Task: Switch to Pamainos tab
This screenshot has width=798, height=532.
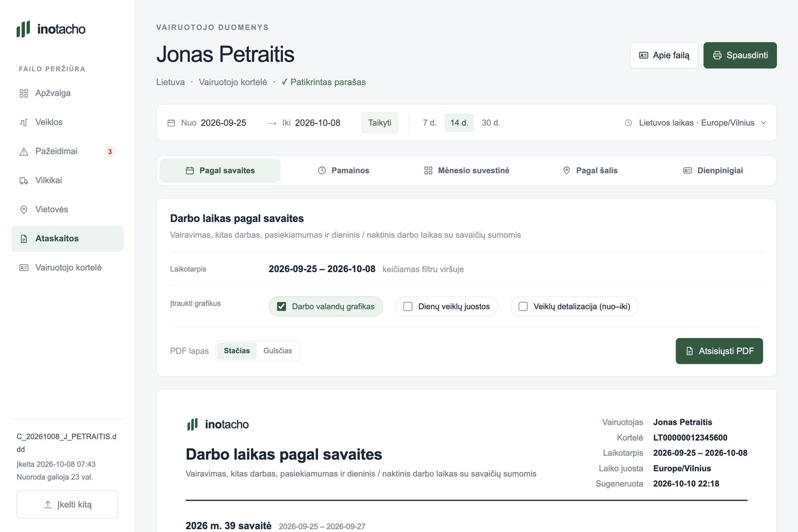Action: point(343,171)
